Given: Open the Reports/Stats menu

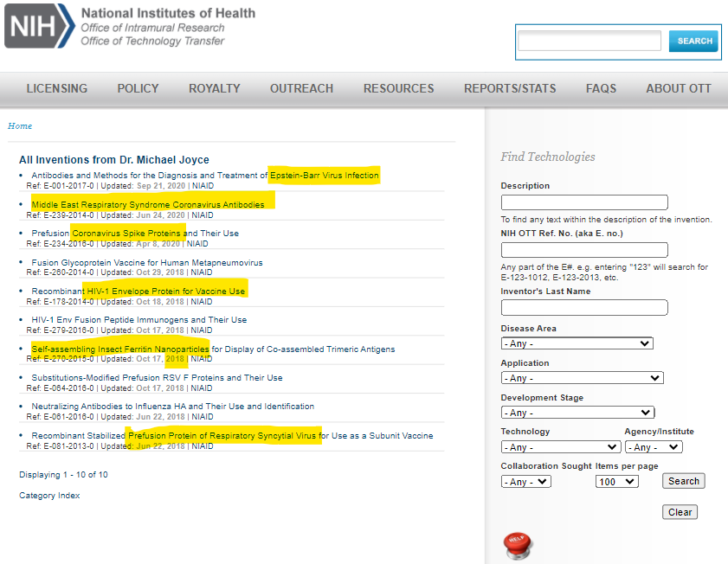Looking at the screenshot, I should pyautogui.click(x=510, y=88).
